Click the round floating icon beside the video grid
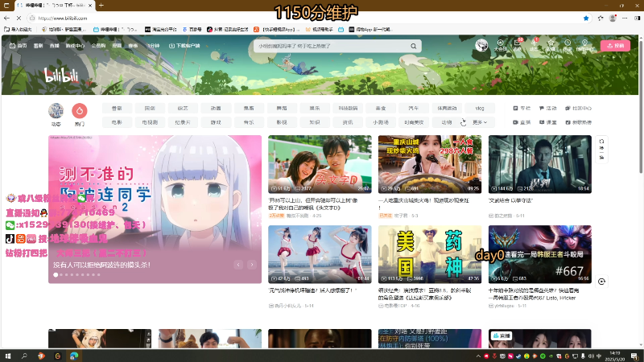Viewport: 644px width, 362px height. [601, 282]
